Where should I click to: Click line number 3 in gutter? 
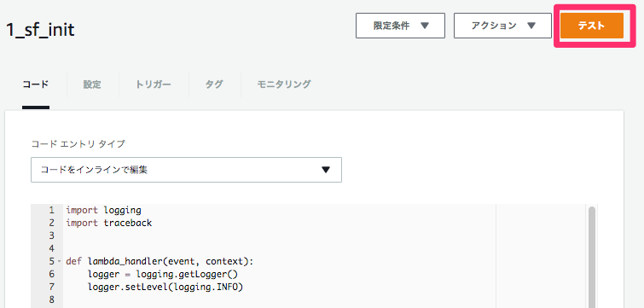tap(52, 235)
